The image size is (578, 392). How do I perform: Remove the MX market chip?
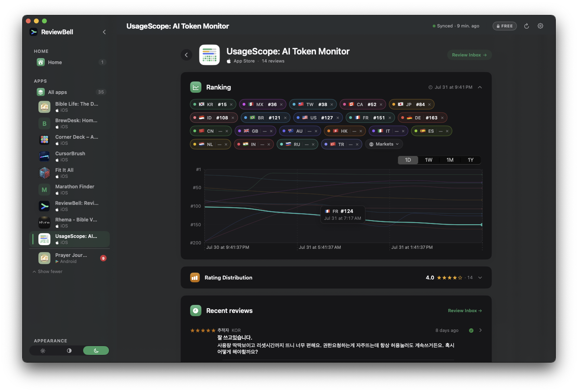(x=281, y=104)
